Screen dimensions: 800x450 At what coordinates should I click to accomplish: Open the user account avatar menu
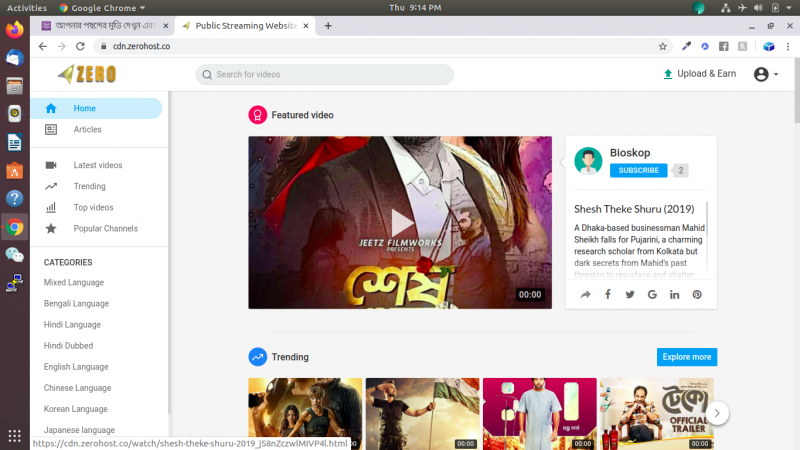point(766,74)
